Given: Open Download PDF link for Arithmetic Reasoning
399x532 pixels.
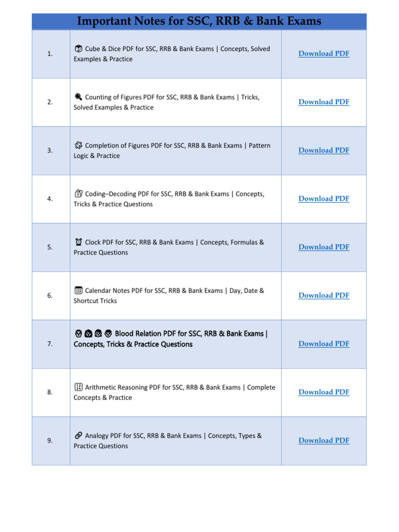Looking at the screenshot, I should [x=324, y=392].
